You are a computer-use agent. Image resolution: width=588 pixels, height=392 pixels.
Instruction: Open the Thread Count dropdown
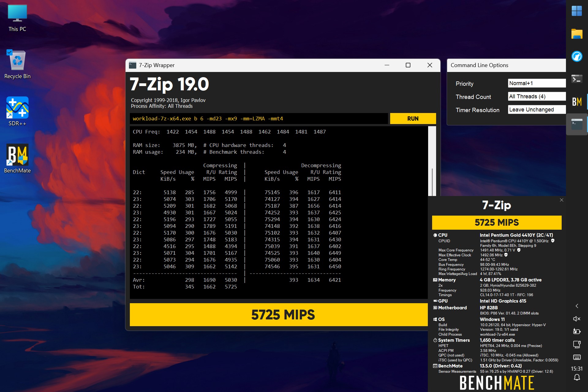(x=537, y=96)
